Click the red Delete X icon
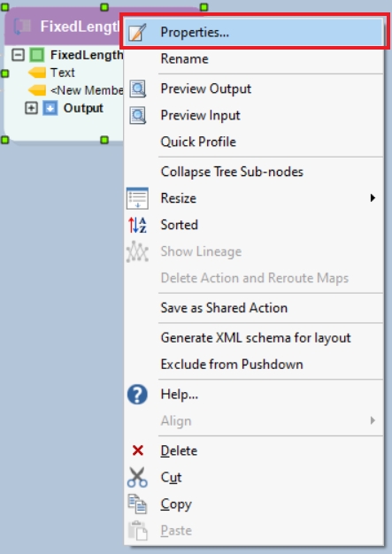 (x=137, y=450)
